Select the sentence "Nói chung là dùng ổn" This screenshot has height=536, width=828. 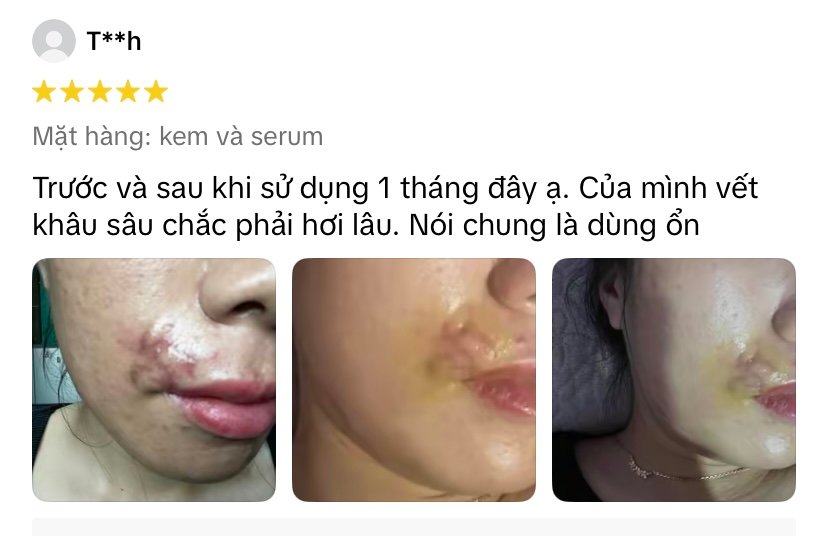(x=554, y=225)
